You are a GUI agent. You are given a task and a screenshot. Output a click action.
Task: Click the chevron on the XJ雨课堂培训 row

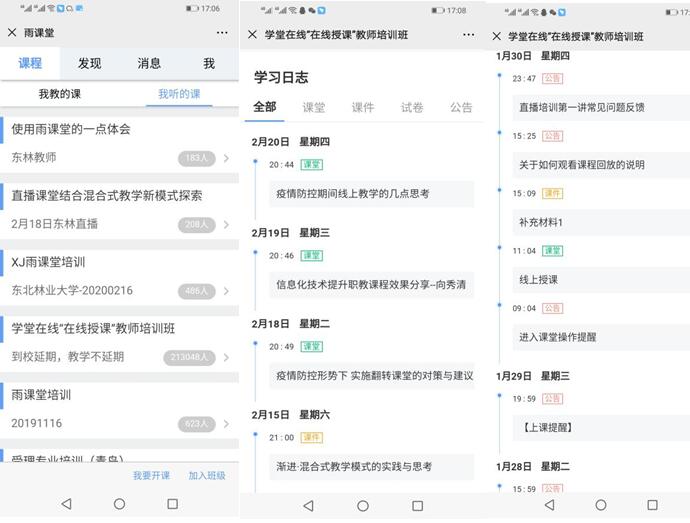point(227,291)
